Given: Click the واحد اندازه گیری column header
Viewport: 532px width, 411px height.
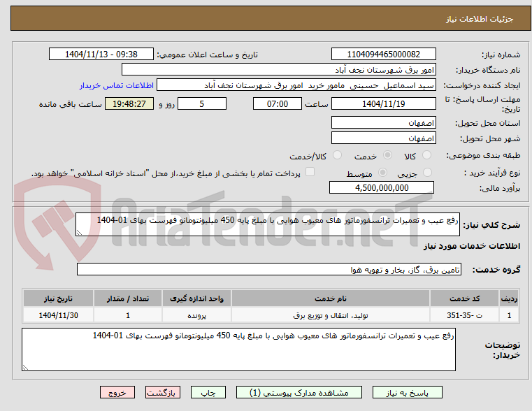Looking at the screenshot, I should pyautogui.click(x=196, y=298).
